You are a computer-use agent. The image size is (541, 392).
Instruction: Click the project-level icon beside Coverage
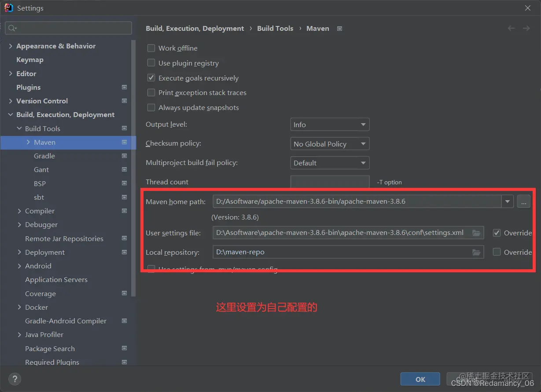click(125, 293)
